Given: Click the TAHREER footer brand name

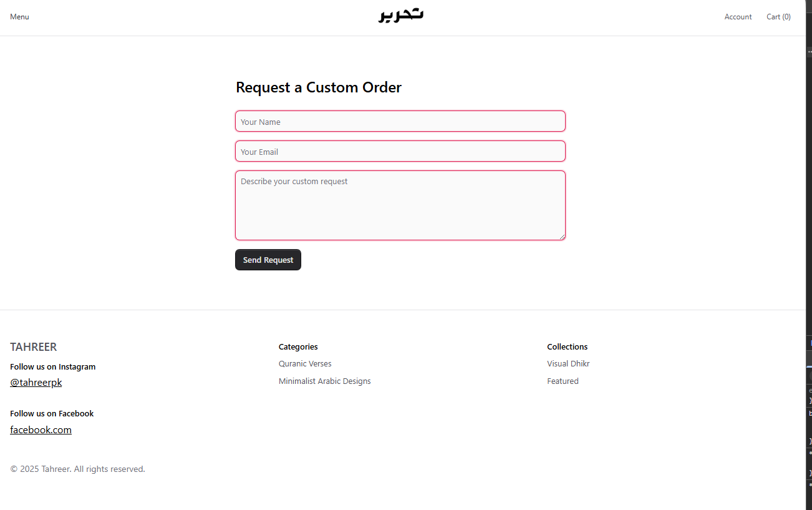Looking at the screenshot, I should [33, 346].
